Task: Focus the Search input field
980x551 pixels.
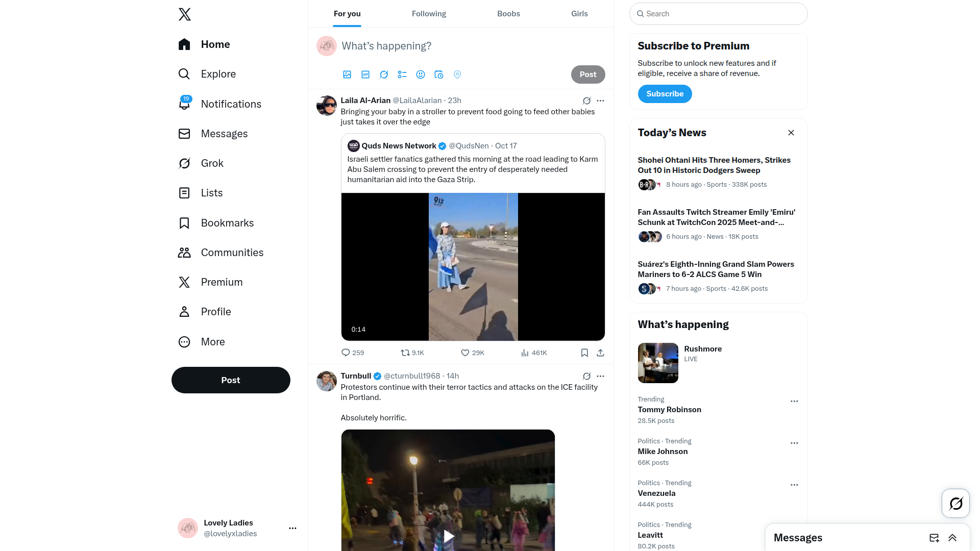Action: coord(719,14)
